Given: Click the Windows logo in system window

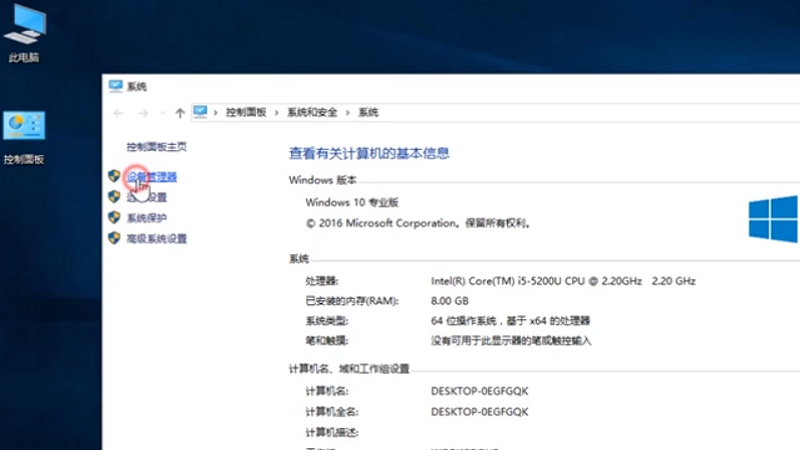Looking at the screenshot, I should 773,219.
